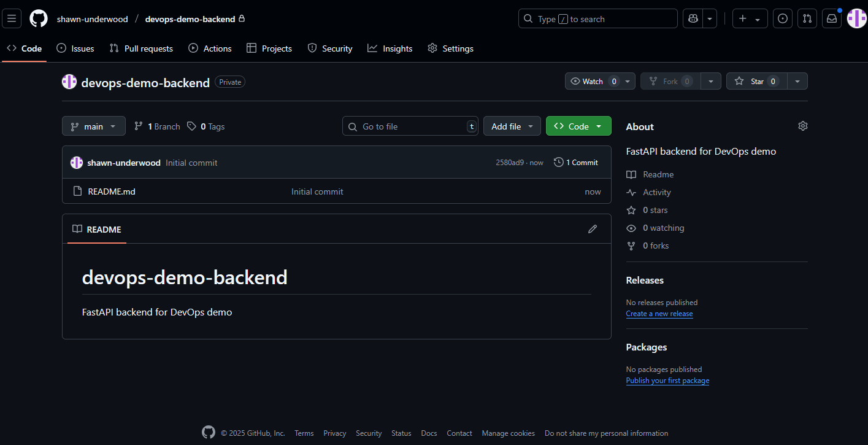This screenshot has width=868, height=445.
Task: Open the Add file dropdown
Action: coord(512,126)
